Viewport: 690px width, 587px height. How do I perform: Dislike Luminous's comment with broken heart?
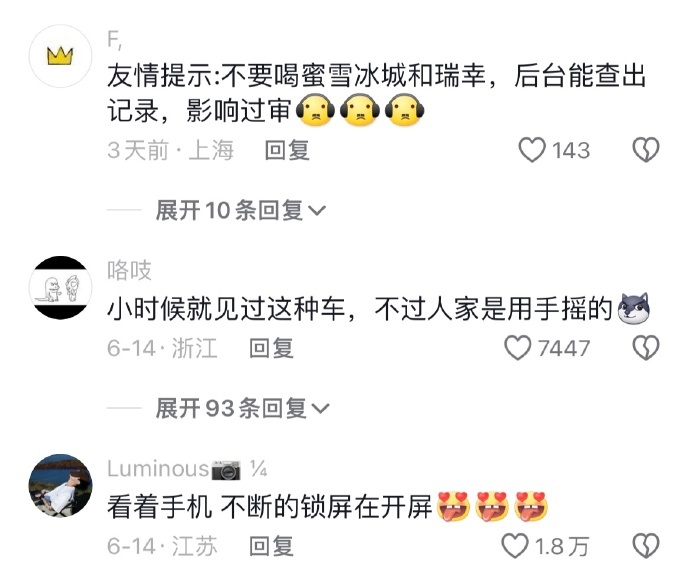[646, 546]
